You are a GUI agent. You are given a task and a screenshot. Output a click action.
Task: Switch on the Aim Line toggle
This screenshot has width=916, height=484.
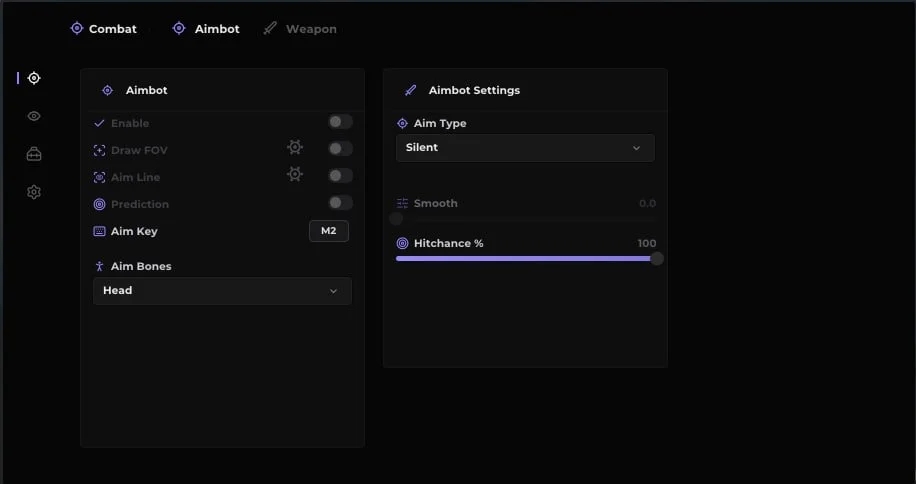pos(340,175)
